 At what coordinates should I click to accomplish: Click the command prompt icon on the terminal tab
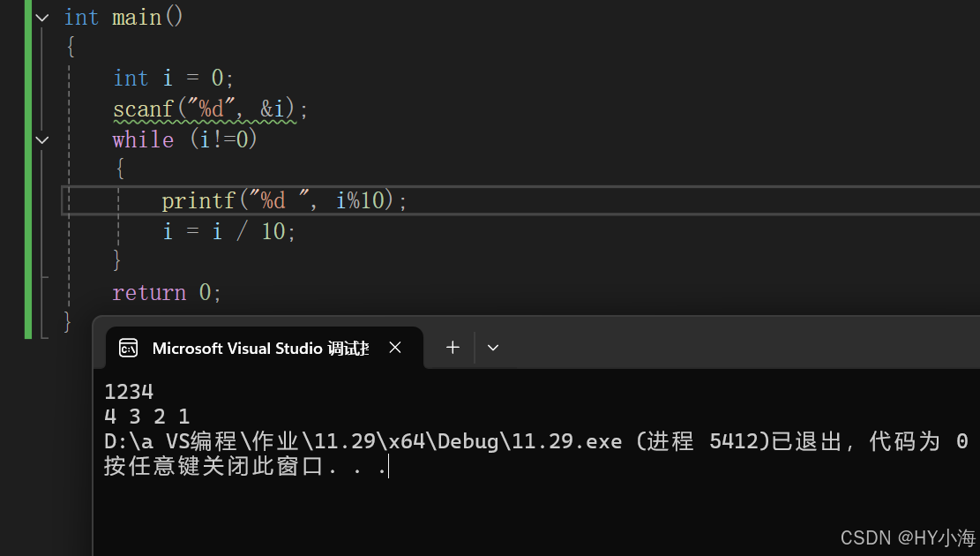coord(128,348)
